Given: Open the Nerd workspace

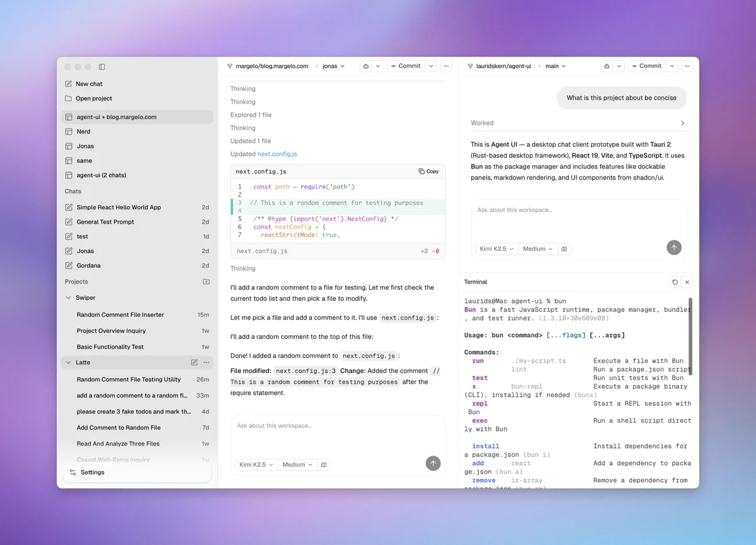Looking at the screenshot, I should 137,132.
